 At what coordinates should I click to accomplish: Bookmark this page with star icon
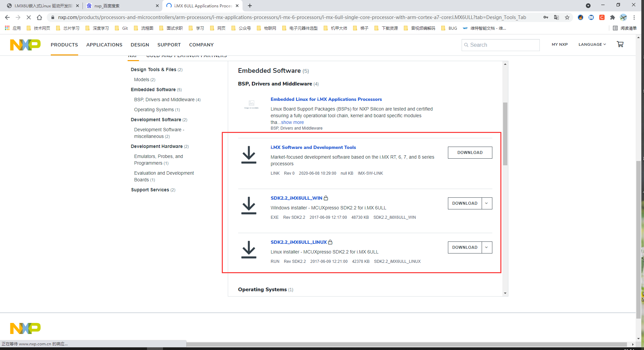coord(567,17)
